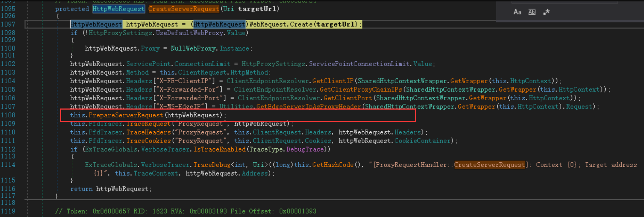Click CreateServerRequest in the method signature
Screen dimensions: 644x217
(183, 9)
